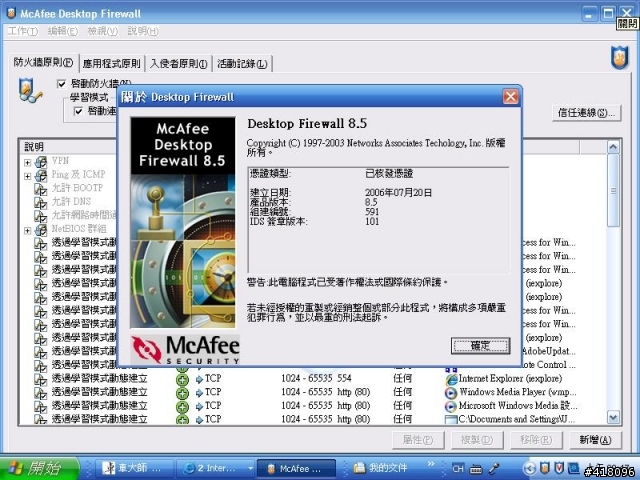
Task: Click 屬性(P) button
Action: pyautogui.click(x=418, y=440)
